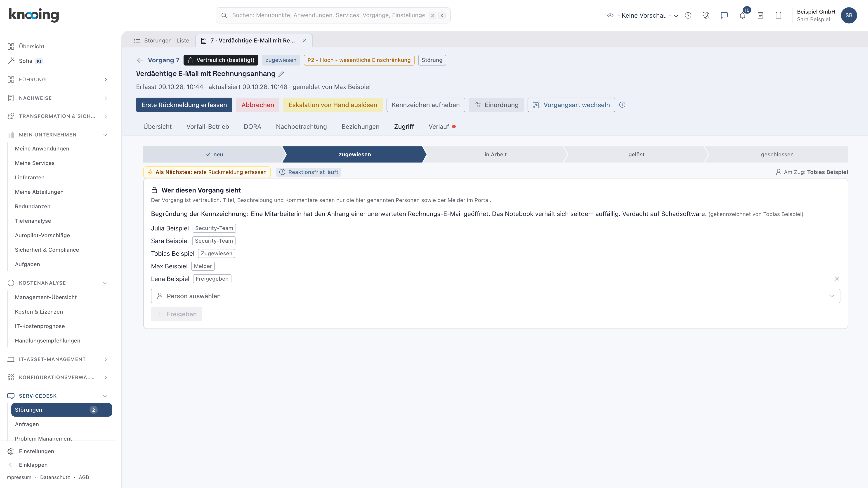The image size is (868, 488).
Task: Open the help question mark icon
Action: [x=688, y=15]
